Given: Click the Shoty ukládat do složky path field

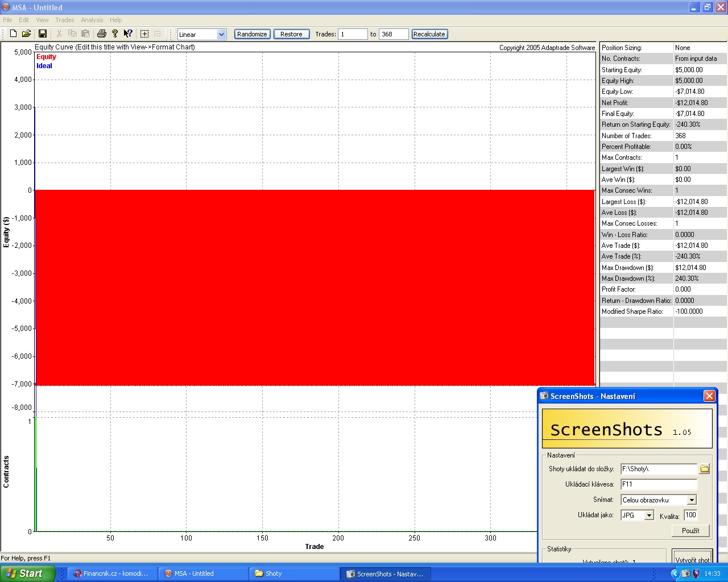Looking at the screenshot, I should pos(659,469).
